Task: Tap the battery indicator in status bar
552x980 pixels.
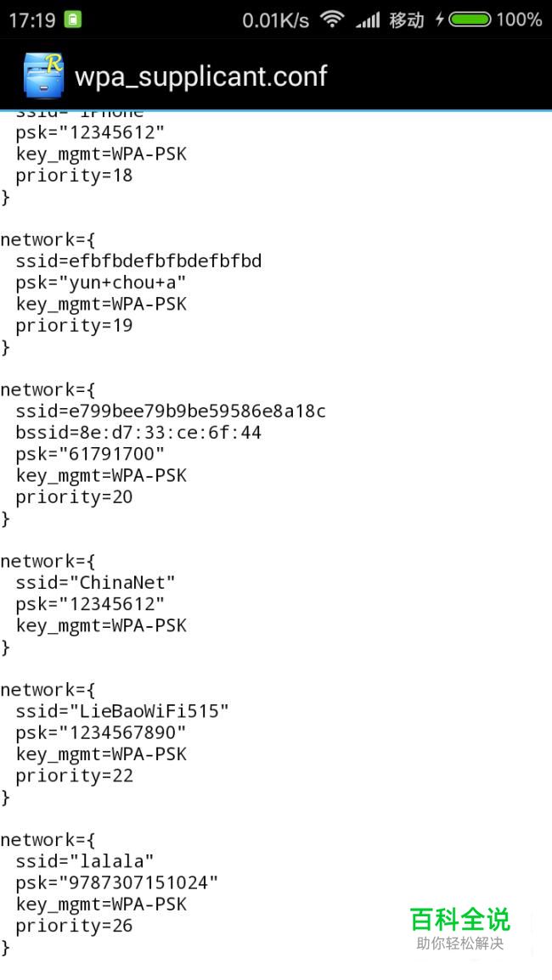Action: [470, 20]
